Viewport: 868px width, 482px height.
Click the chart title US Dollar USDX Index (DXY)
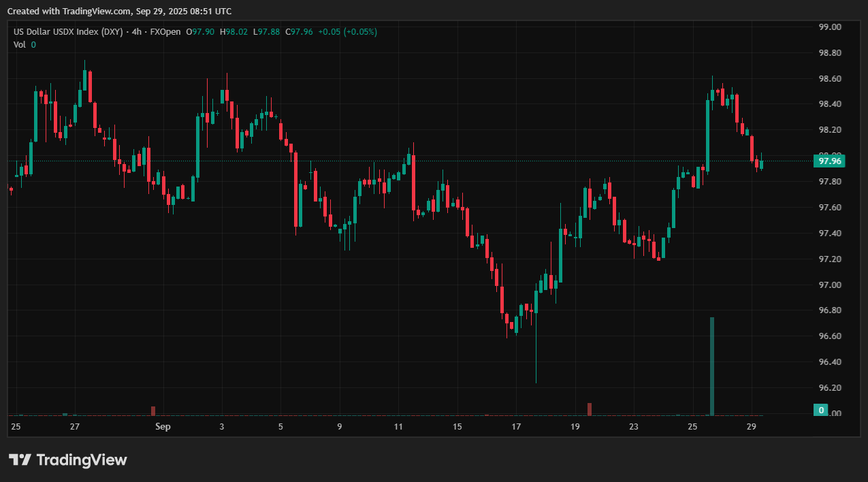pos(68,32)
